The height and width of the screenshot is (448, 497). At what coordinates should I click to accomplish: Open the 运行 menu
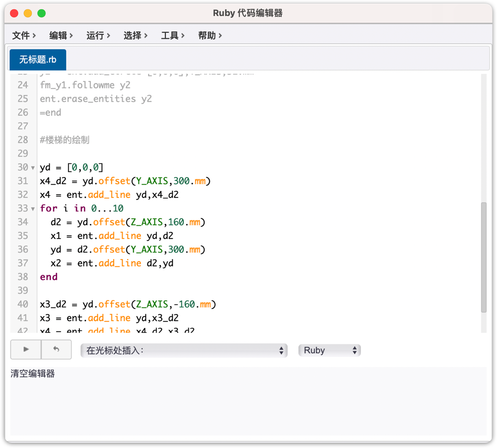tap(98, 36)
